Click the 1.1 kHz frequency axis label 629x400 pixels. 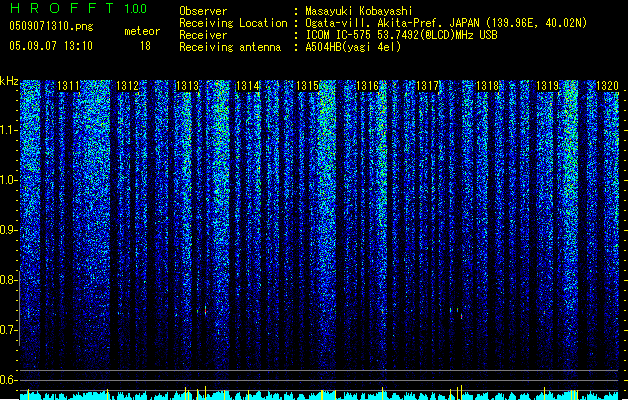8,130
